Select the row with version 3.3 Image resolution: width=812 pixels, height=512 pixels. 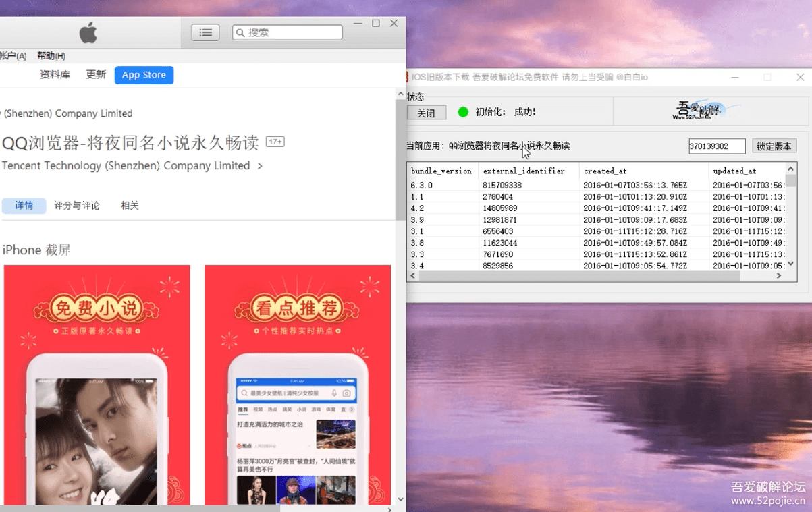tap(597, 254)
